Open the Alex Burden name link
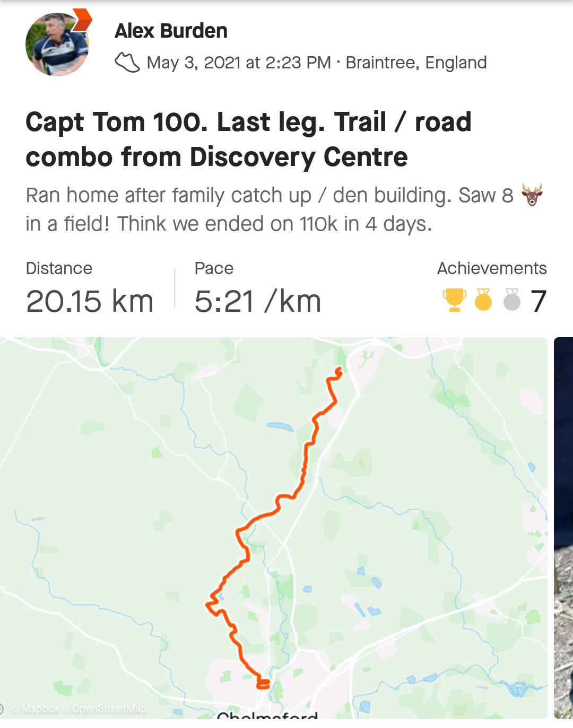Image resolution: width=573 pixels, height=728 pixels. pyautogui.click(x=171, y=31)
